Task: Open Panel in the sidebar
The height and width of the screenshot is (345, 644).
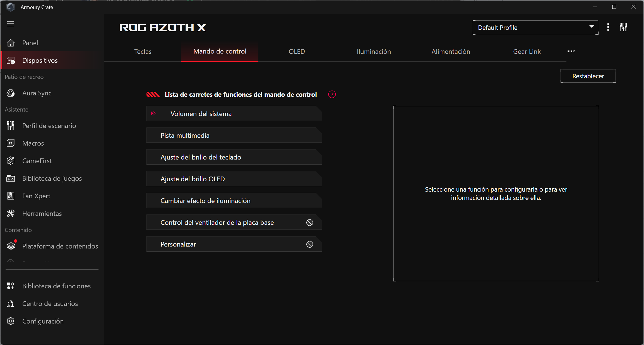Action: click(x=52, y=43)
